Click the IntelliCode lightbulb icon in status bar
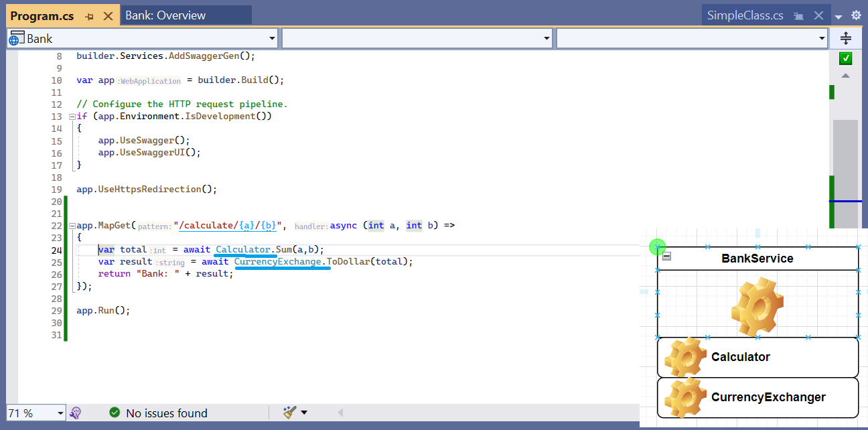868x430 pixels. pos(76,413)
